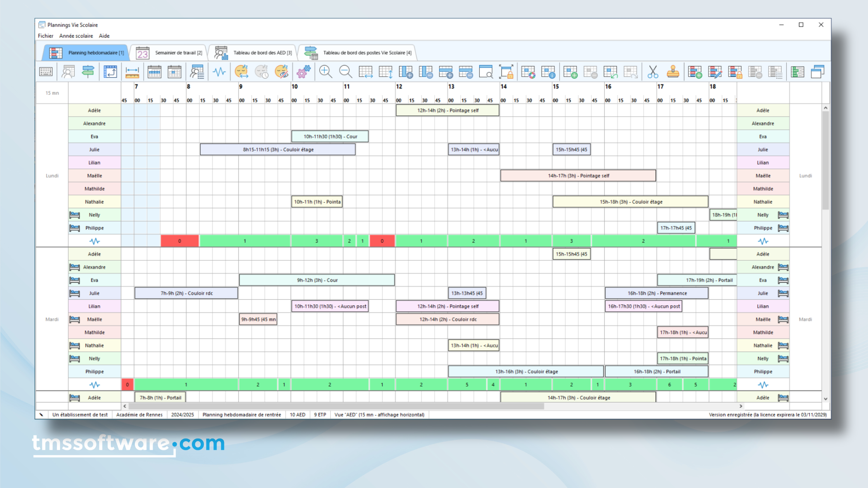Select the Lundi 14h-17h Pointage self slot

pos(578,175)
